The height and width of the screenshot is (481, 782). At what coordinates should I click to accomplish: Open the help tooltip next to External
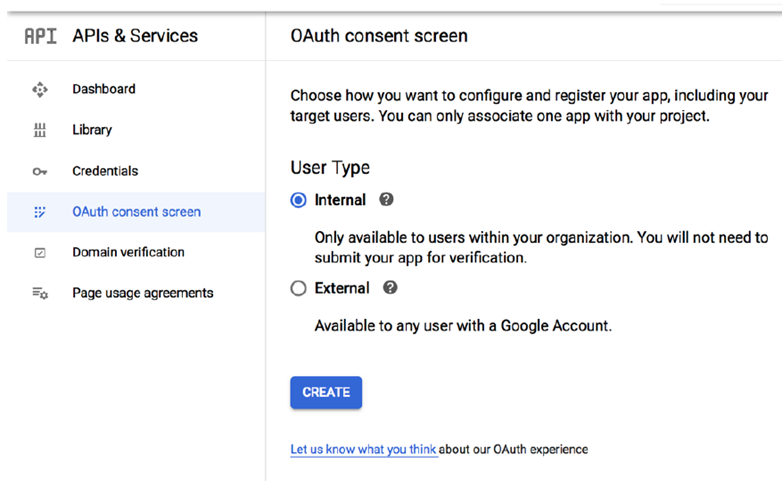390,288
